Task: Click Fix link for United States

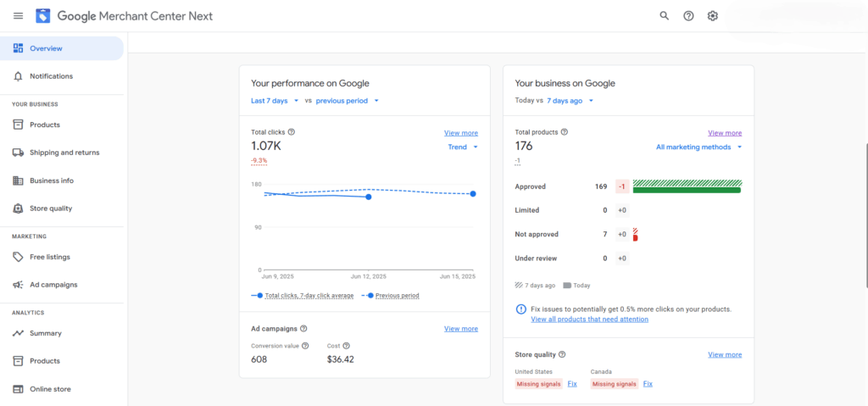Action: (572, 383)
